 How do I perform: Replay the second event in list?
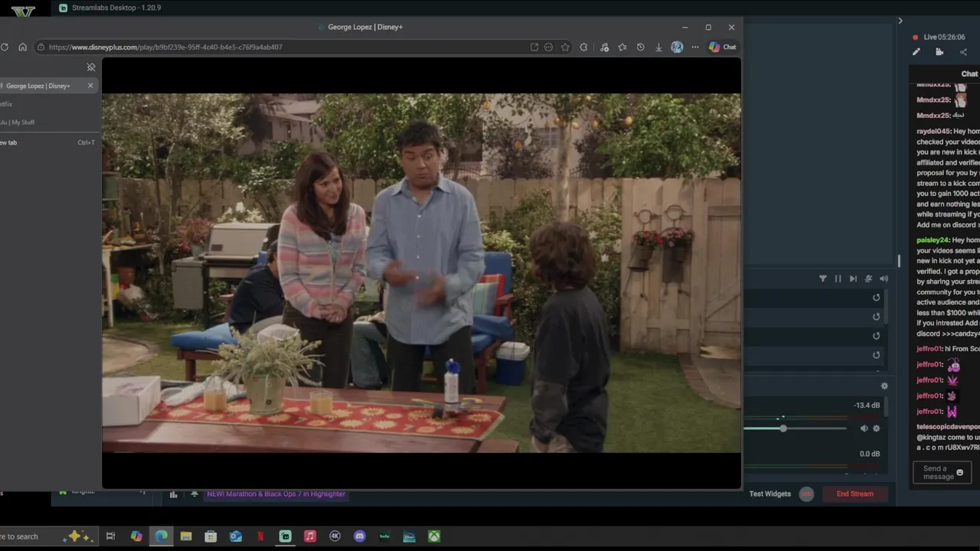(x=877, y=317)
